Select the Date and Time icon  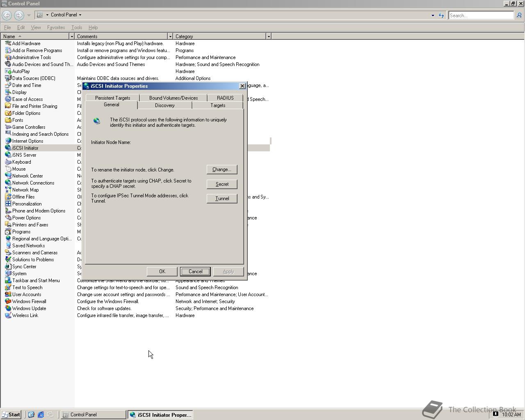(x=8, y=85)
